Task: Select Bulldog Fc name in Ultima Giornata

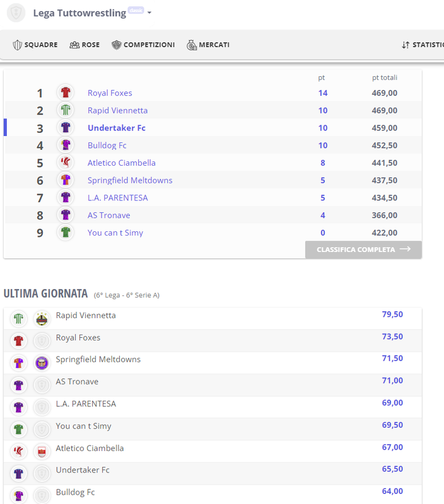Action: [75, 493]
